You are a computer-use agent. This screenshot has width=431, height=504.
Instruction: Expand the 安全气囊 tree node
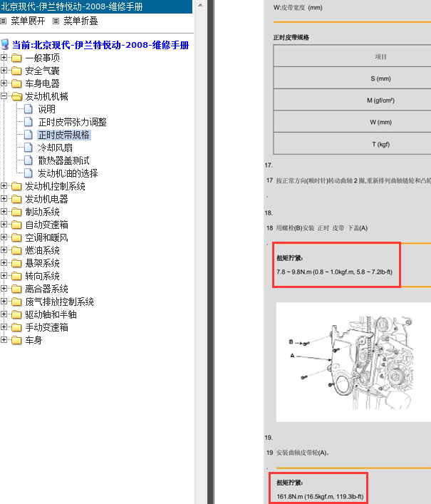click(4, 71)
